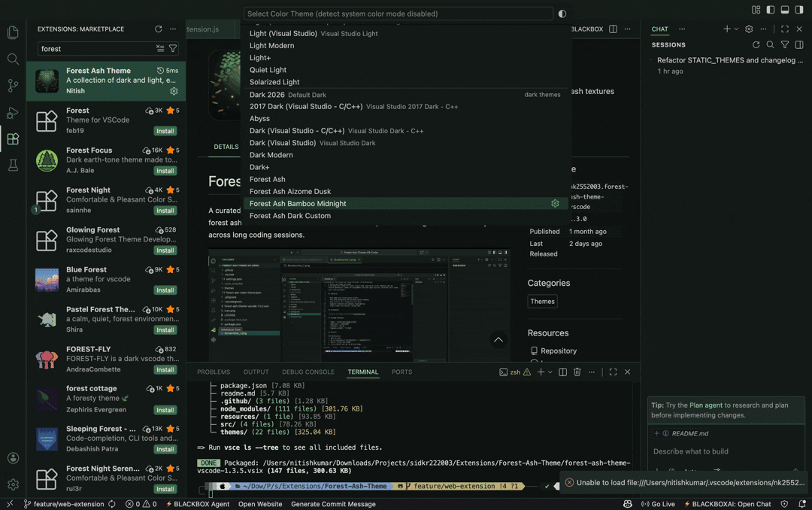Open the customize layout icon

click(756, 10)
